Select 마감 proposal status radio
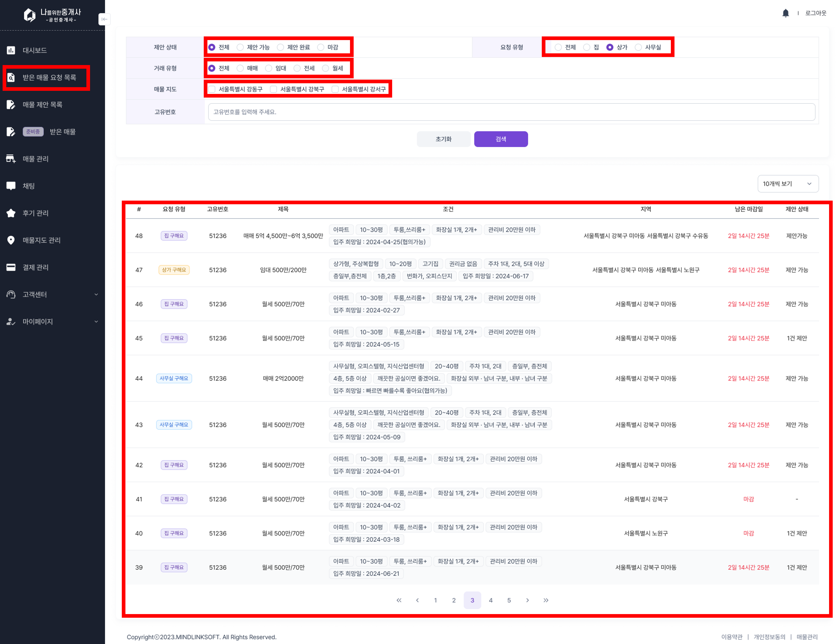Screen dimensions: 840x644 tap(321, 47)
